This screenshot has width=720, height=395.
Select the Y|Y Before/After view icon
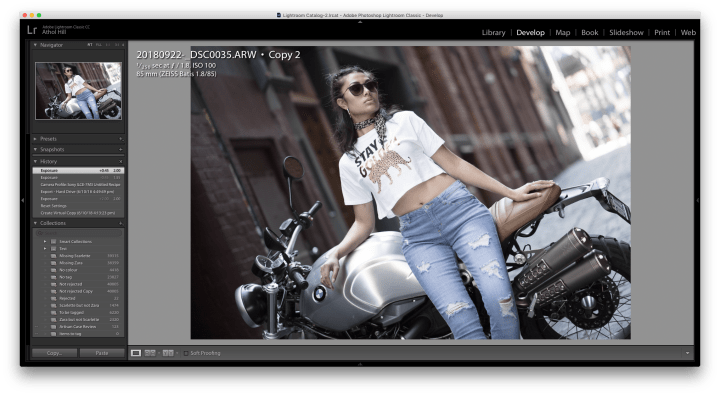tap(168, 353)
